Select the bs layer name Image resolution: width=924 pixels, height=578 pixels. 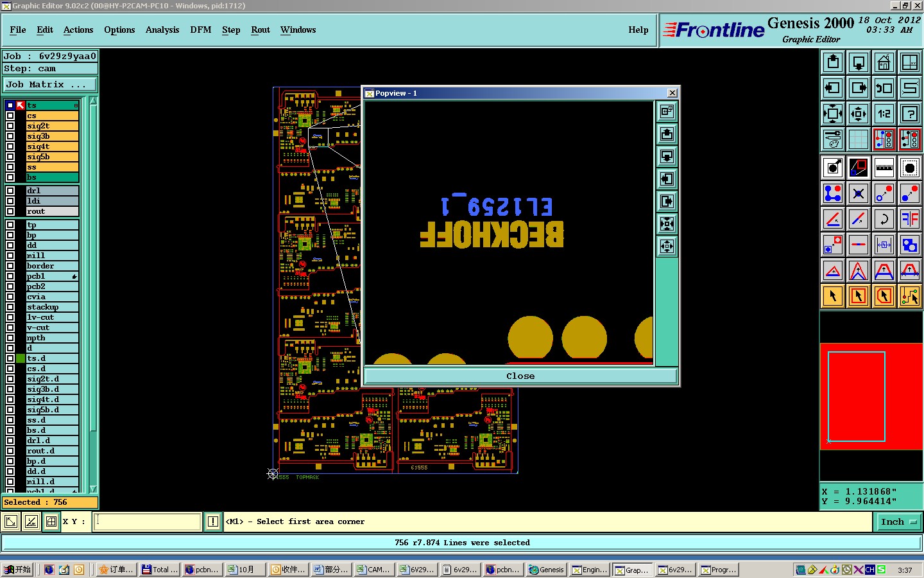point(52,177)
